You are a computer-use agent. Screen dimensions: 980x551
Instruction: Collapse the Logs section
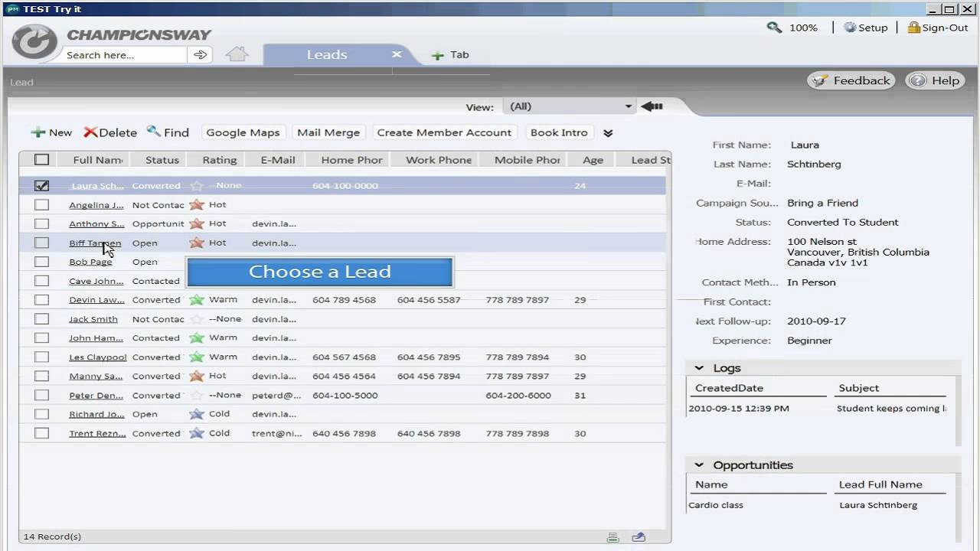[x=699, y=368]
